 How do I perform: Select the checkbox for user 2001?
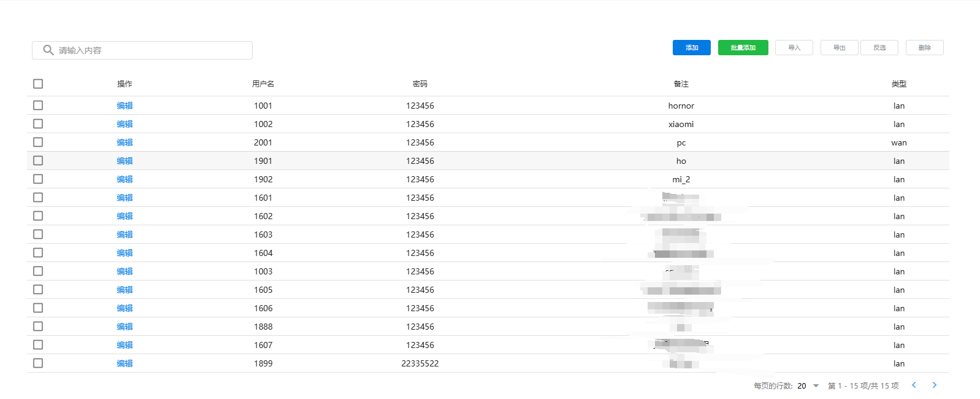pyautogui.click(x=38, y=142)
